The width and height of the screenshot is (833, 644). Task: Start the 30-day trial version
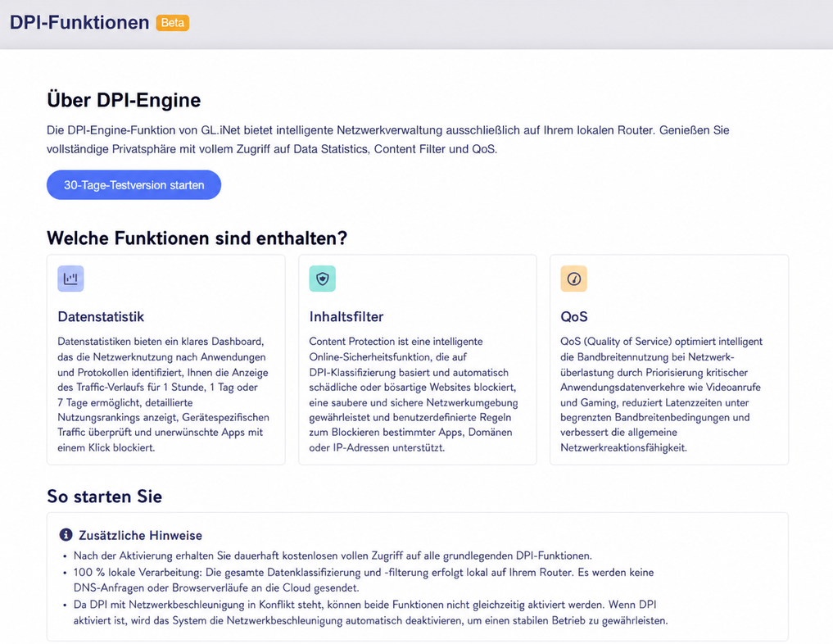point(134,185)
